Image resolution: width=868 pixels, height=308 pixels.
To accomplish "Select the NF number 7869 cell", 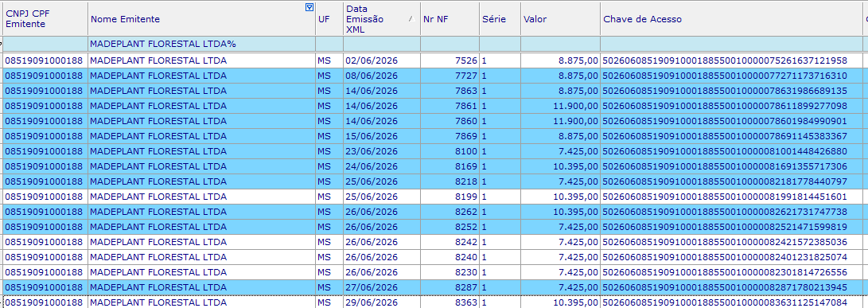I will tap(450, 136).
